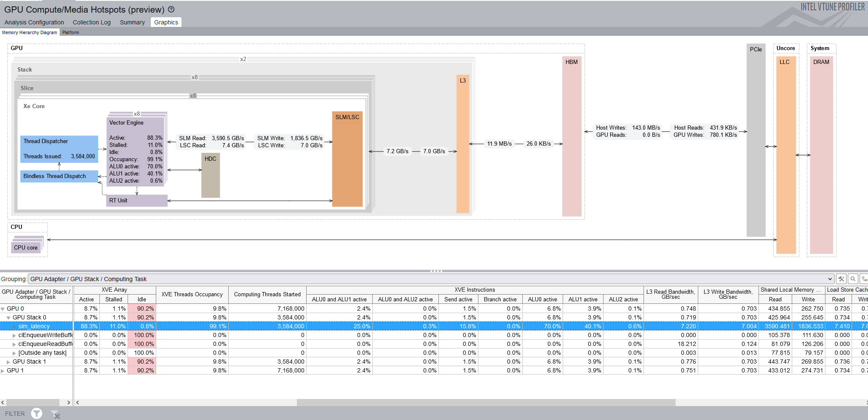868x420 pixels.
Task: Click the Computing Threads Started header
Action: coord(267,294)
